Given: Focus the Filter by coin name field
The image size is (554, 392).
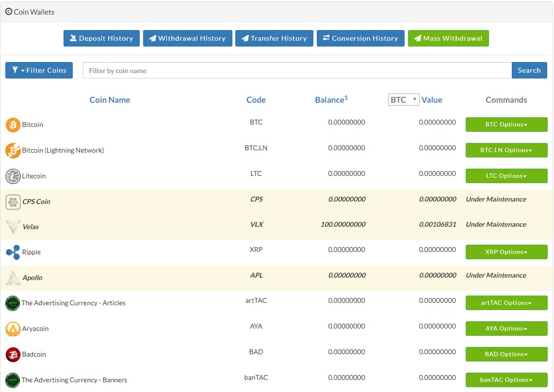Looking at the screenshot, I should click(x=297, y=71).
